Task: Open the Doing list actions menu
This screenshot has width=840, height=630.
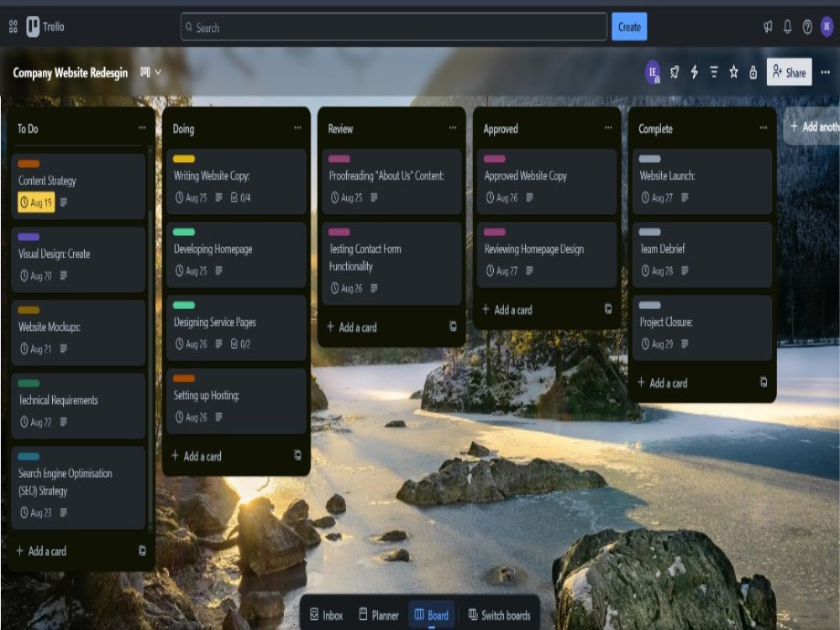Action: 297,128
